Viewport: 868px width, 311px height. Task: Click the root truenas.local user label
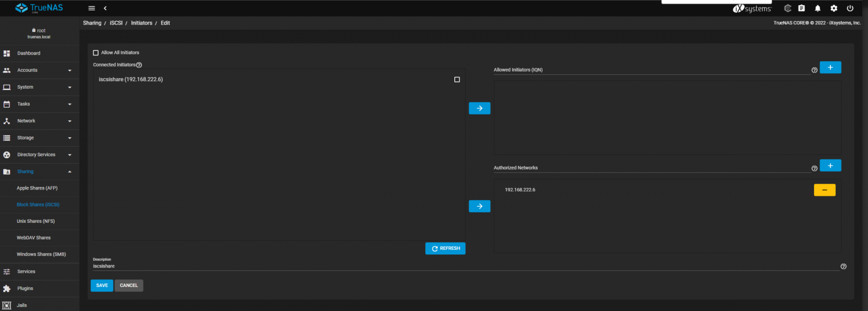click(39, 33)
